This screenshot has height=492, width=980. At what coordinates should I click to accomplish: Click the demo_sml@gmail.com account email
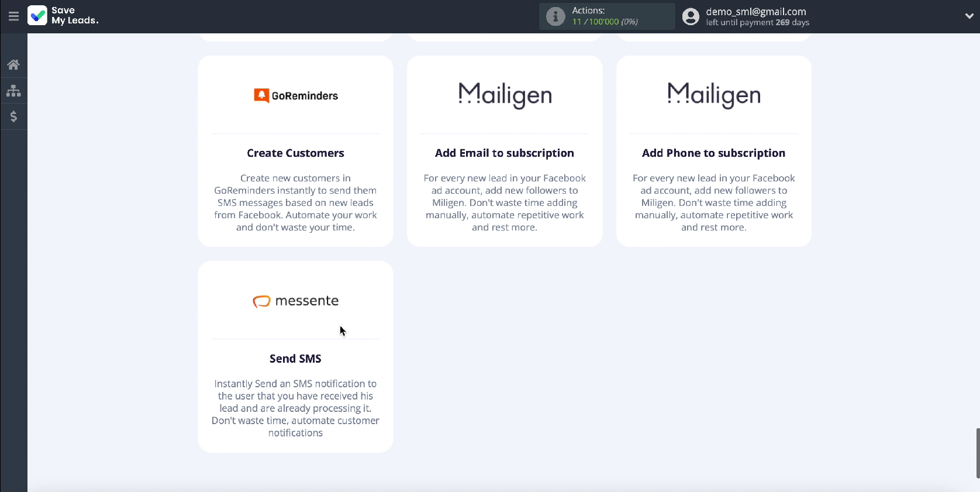pyautogui.click(x=756, y=12)
